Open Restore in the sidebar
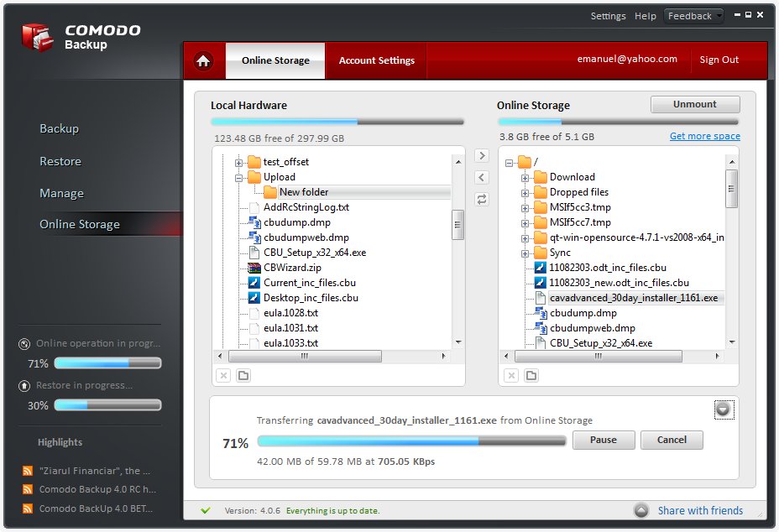 (x=60, y=161)
